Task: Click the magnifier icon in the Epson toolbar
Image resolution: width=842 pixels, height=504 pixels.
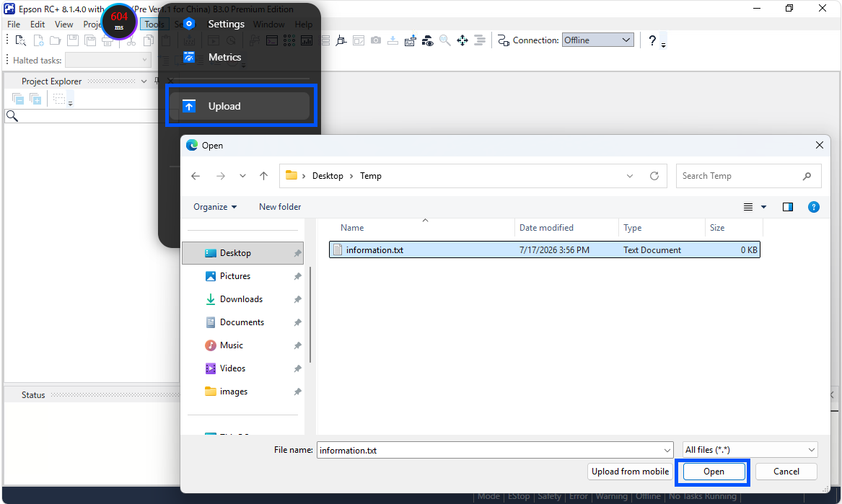Action: click(445, 40)
